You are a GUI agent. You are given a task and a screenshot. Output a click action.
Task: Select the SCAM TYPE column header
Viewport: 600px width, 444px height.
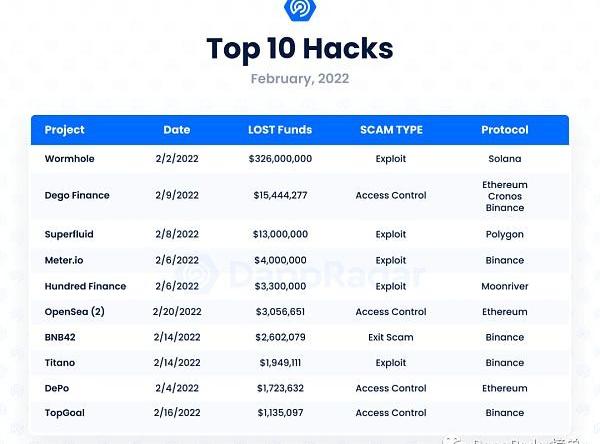click(391, 130)
